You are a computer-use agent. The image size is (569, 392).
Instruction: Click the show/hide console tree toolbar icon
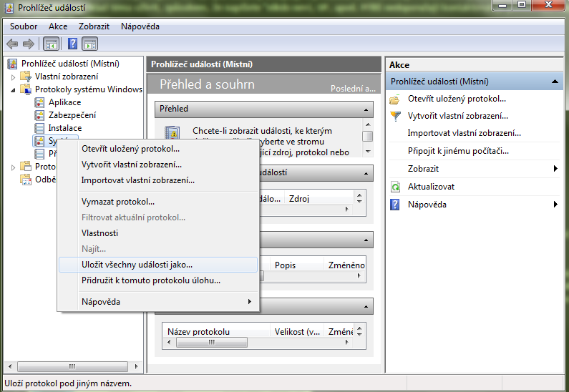52,44
